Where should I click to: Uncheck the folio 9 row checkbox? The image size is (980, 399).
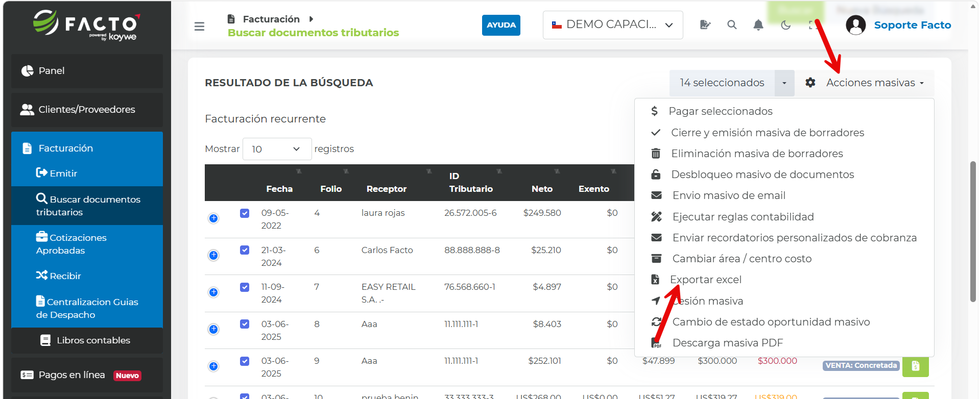245,361
